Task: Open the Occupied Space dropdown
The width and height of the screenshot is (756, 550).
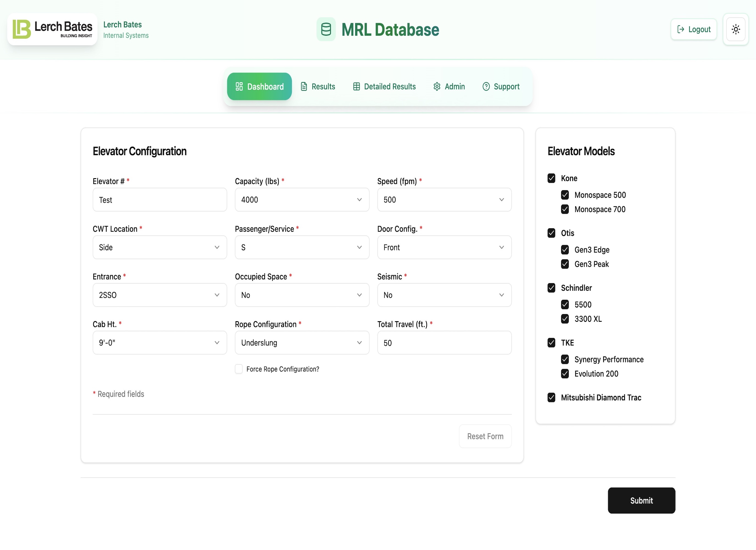Action: [x=302, y=295]
